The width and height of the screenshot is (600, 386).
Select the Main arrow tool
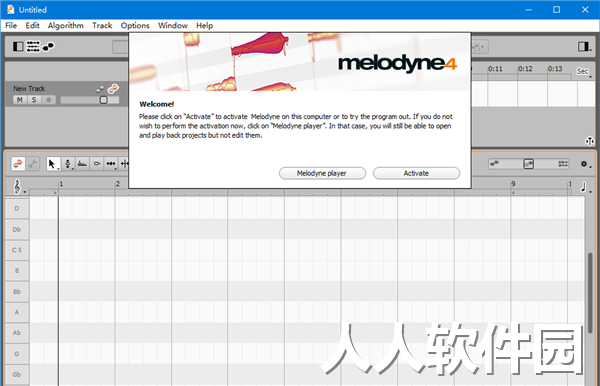(52, 164)
